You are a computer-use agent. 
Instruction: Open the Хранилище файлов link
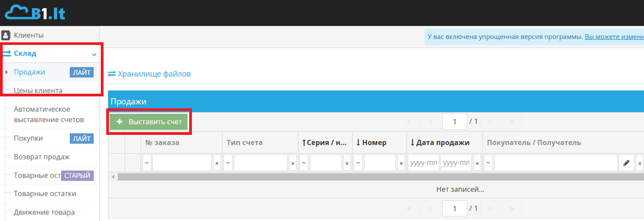(x=154, y=74)
